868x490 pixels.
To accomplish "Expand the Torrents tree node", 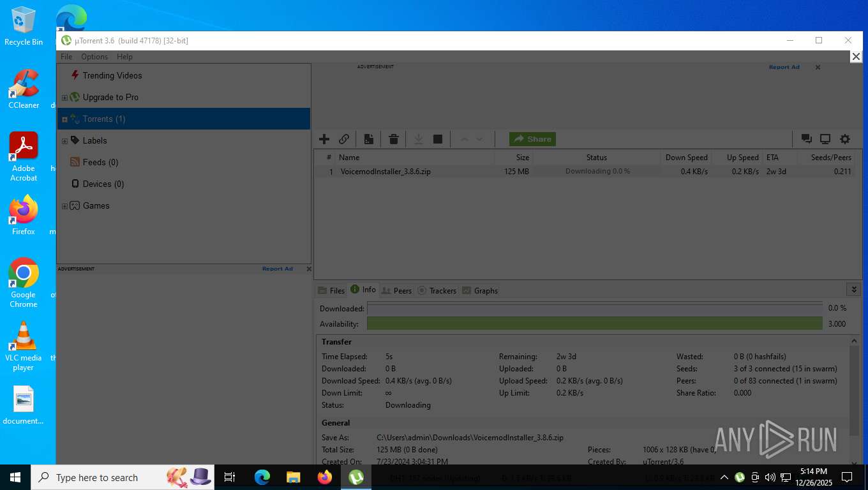I will (x=64, y=119).
